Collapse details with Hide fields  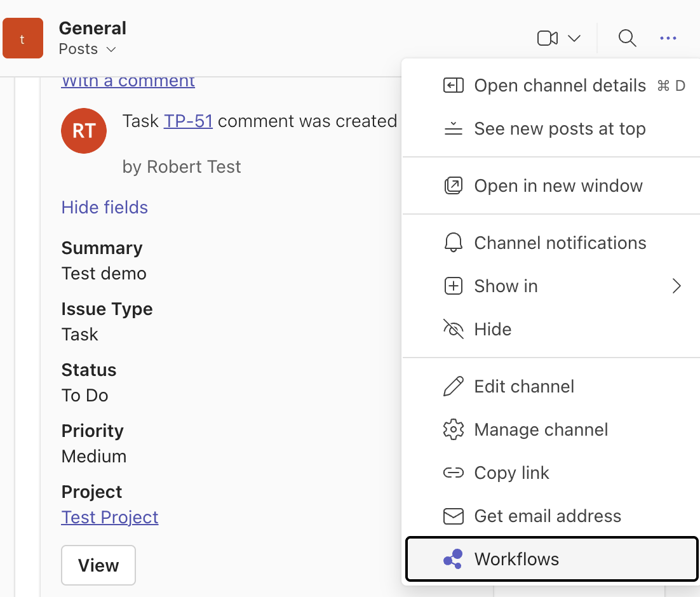105,208
